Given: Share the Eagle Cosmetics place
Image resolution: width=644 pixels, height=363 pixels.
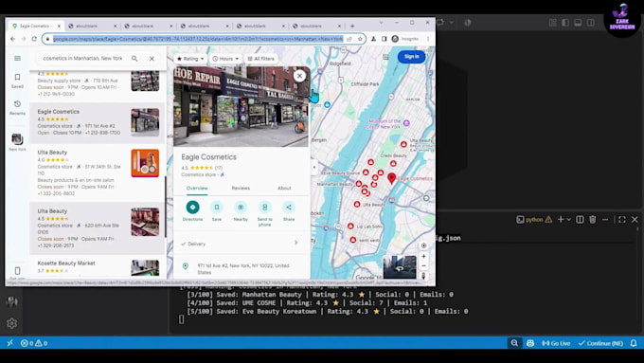Looking at the screenshot, I should pyautogui.click(x=289, y=211).
